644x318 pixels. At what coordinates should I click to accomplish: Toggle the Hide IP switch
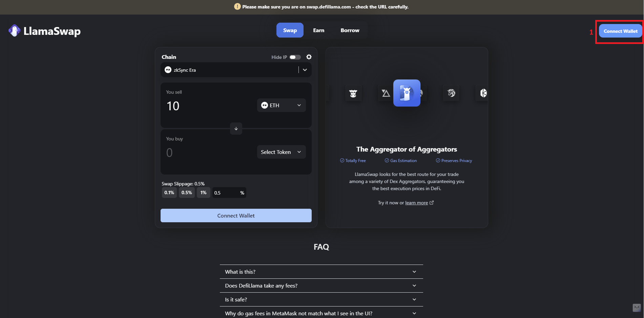[295, 57]
